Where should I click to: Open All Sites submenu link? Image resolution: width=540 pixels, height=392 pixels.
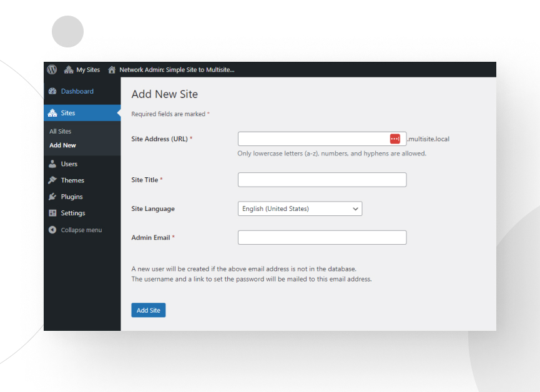click(x=61, y=131)
